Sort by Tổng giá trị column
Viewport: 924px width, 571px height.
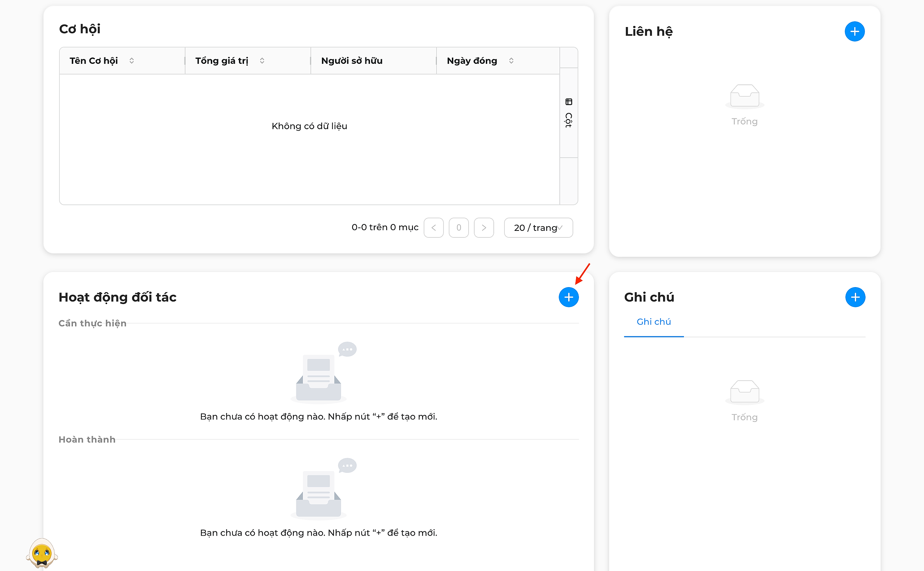click(x=262, y=61)
